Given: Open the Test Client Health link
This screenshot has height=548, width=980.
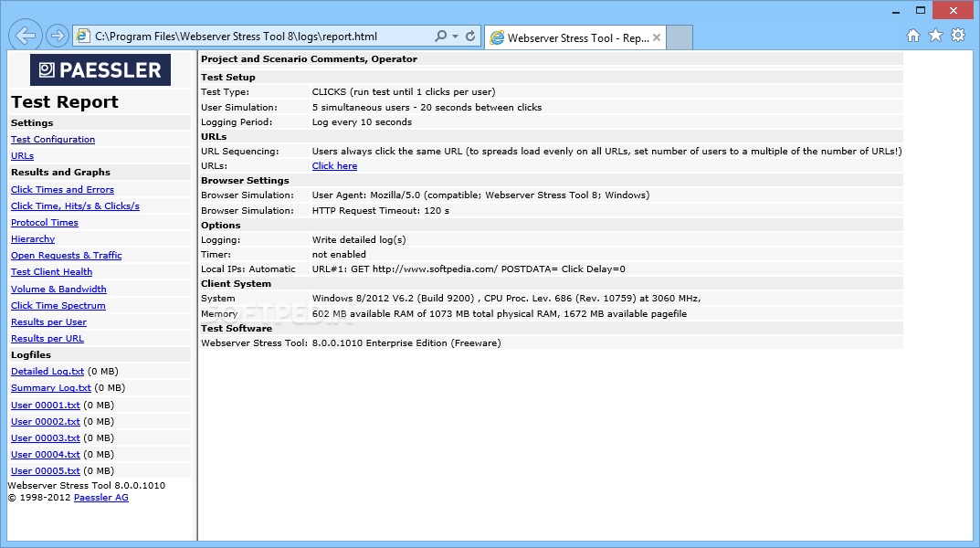Looking at the screenshot, I should [x=51, y=272].
